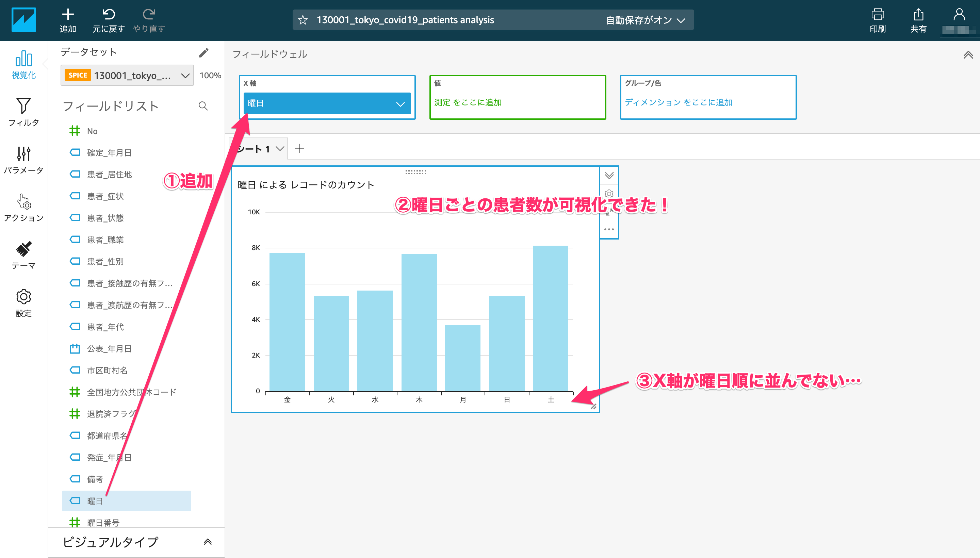Image resolution: width=980 pixels, height=558 pixels.
Task: Select 患者_年代 in field list
Action: tap(105, 327)
